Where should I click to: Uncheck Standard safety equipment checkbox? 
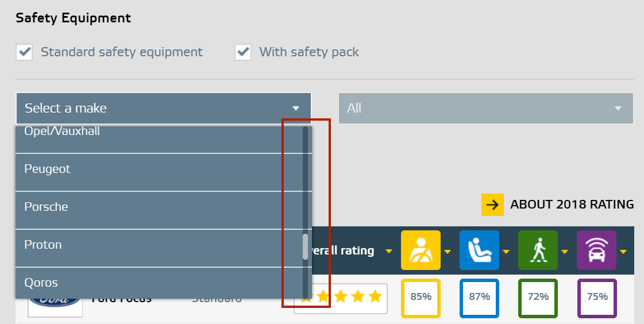pyautogui.click(x=24, y=52)
